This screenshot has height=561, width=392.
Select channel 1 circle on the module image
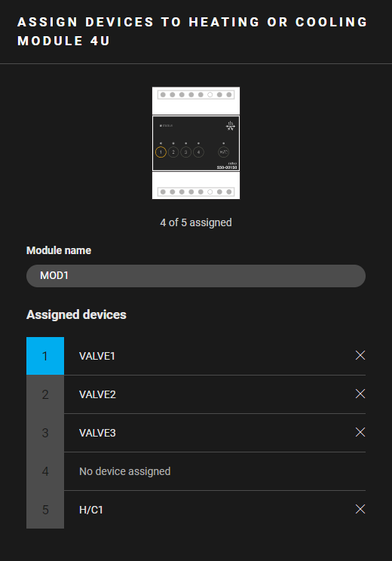161,152
